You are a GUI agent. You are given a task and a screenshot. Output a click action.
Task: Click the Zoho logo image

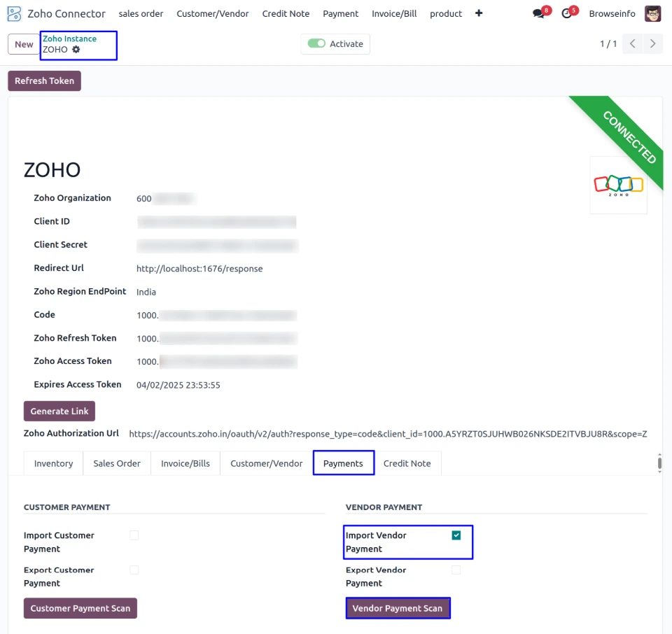(618, 185)
